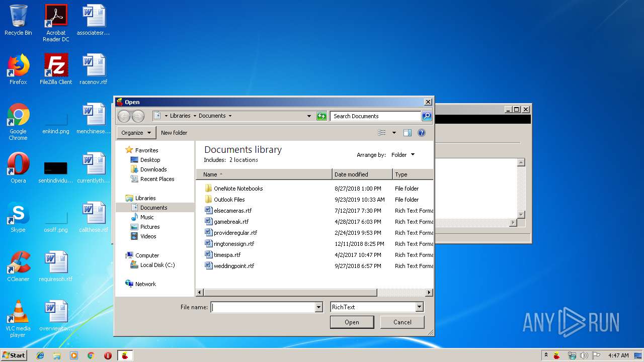Sort files by Name column
The height and width of the screenshot is (362, 644).
[264, 174]
